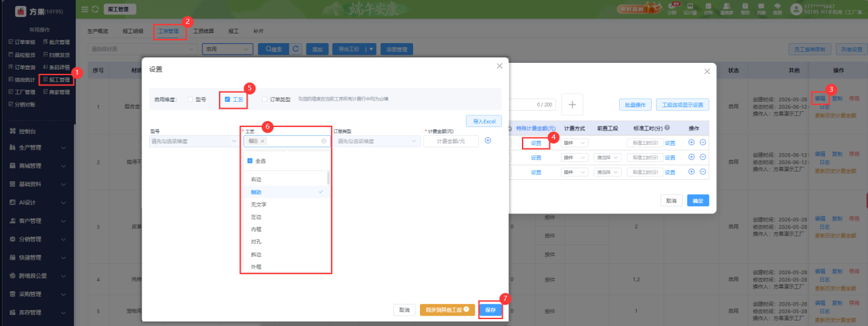Expand AI设计 sidebar menu

click(x=38, y=203)
